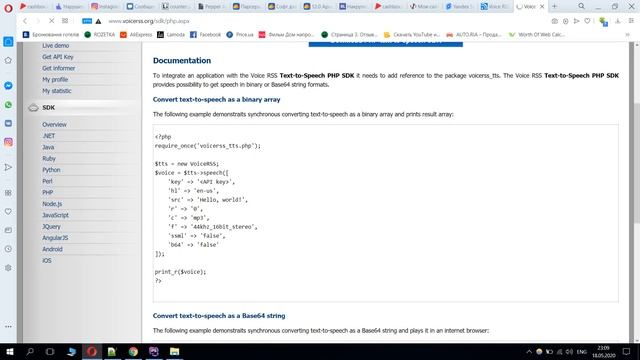Stop loading the current page
Screen dimensions: 640x360
(x=51, y=21)
